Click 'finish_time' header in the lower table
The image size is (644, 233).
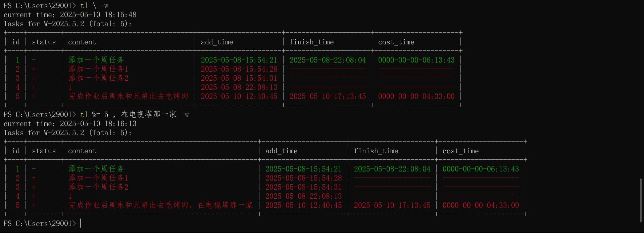[376, 151]
